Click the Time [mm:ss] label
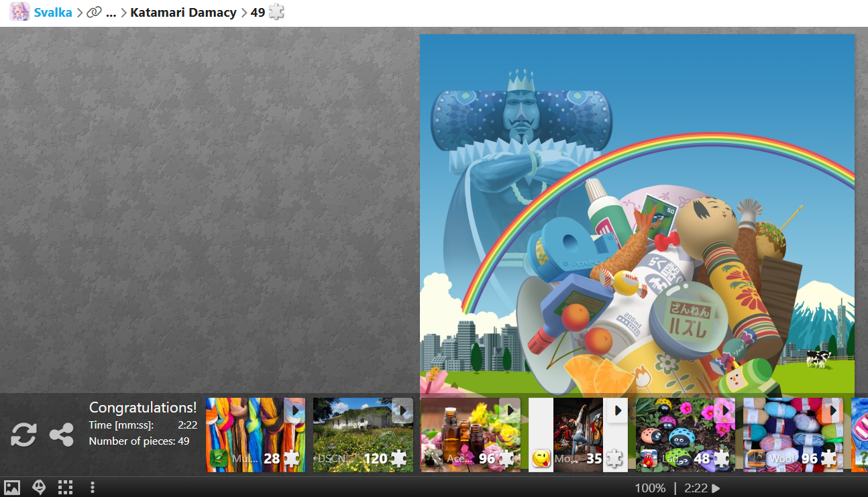 pos(121,425)
